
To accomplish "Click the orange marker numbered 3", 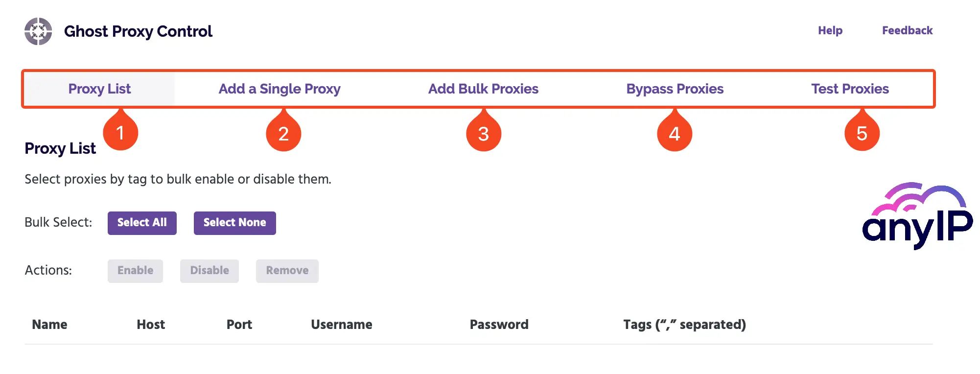I will click(483, 132).
